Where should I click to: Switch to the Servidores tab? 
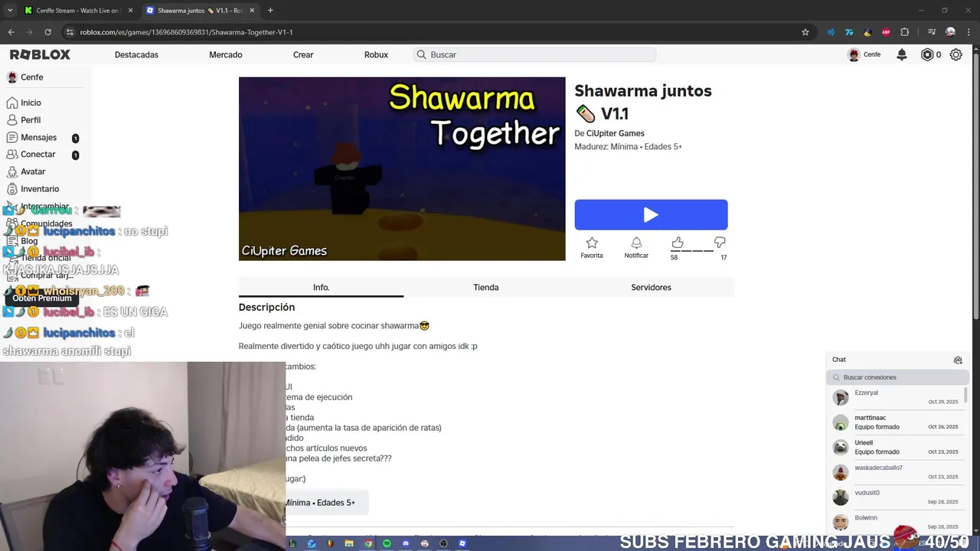(x=651, y=287)
